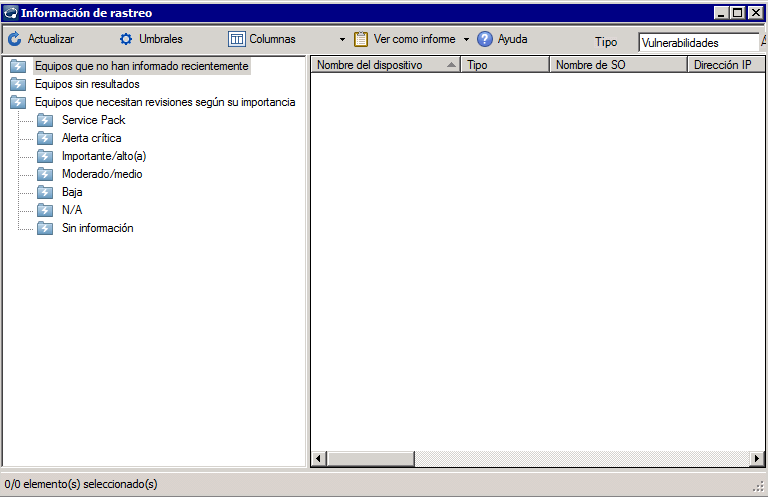Minimize the Información de rastreo window
Viewport: 768px width, 497px height.
point(720,13)
